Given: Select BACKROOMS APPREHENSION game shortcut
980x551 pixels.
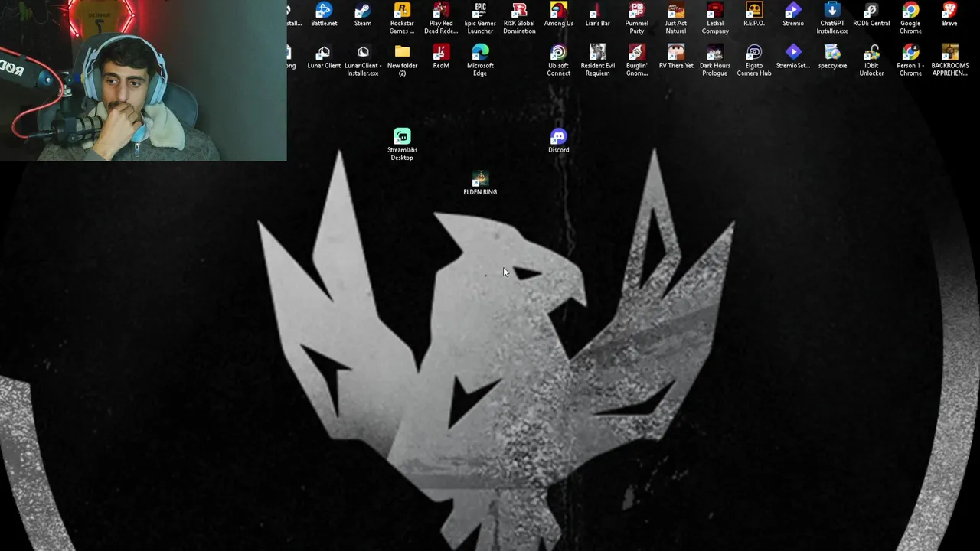Looking at the screenshot, I should (949, 60).
